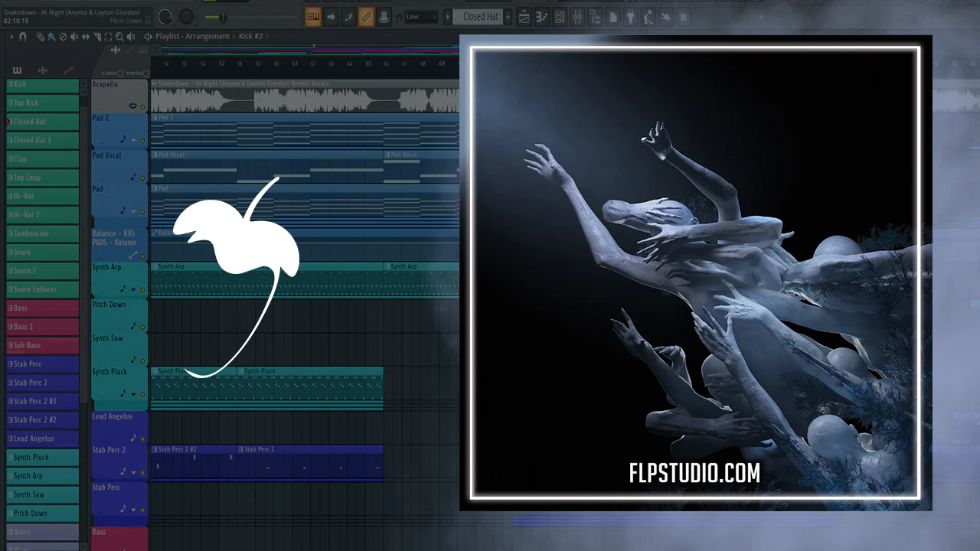Open the Stab Perc 2 track dropdown arrow
This screenshot has height=551, width=980.
point(133,473)
